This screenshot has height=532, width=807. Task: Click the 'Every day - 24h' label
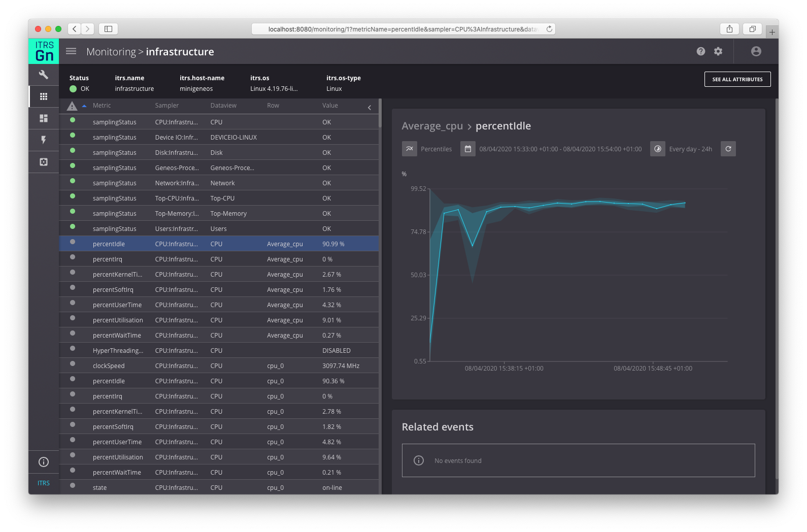690,149
